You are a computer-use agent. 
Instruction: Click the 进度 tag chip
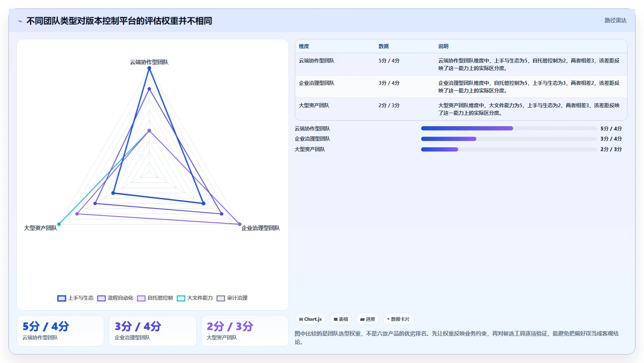(367, 319)
